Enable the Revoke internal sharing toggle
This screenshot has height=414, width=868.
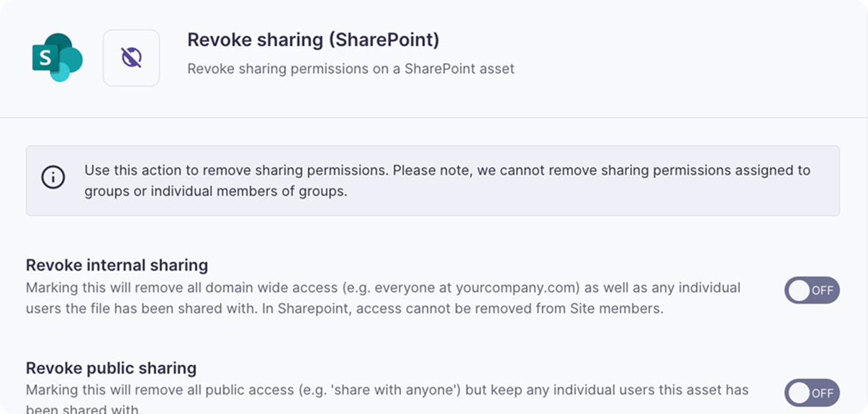[x=812, y=290]
